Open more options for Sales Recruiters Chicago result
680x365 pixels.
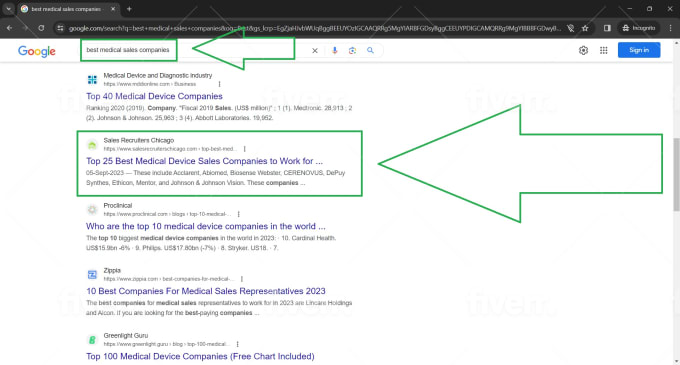(245, 149)
